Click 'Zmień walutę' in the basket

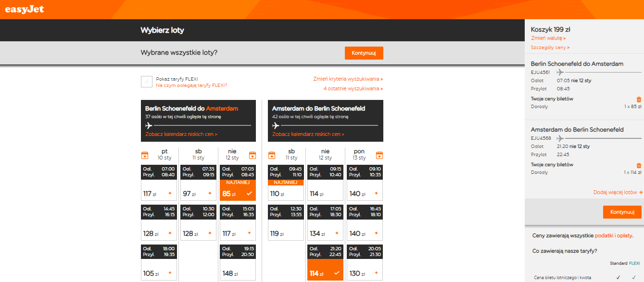point(548,38)
